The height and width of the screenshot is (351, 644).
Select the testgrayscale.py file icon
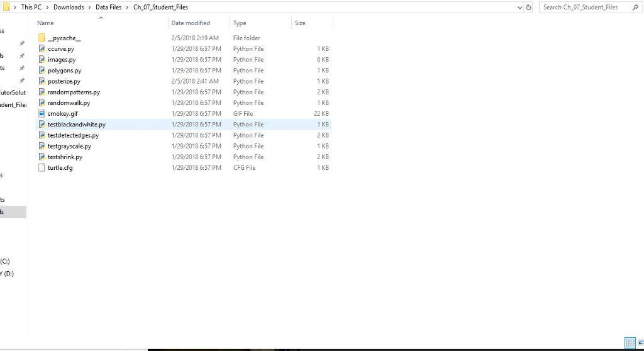click(x=42, y=146)
